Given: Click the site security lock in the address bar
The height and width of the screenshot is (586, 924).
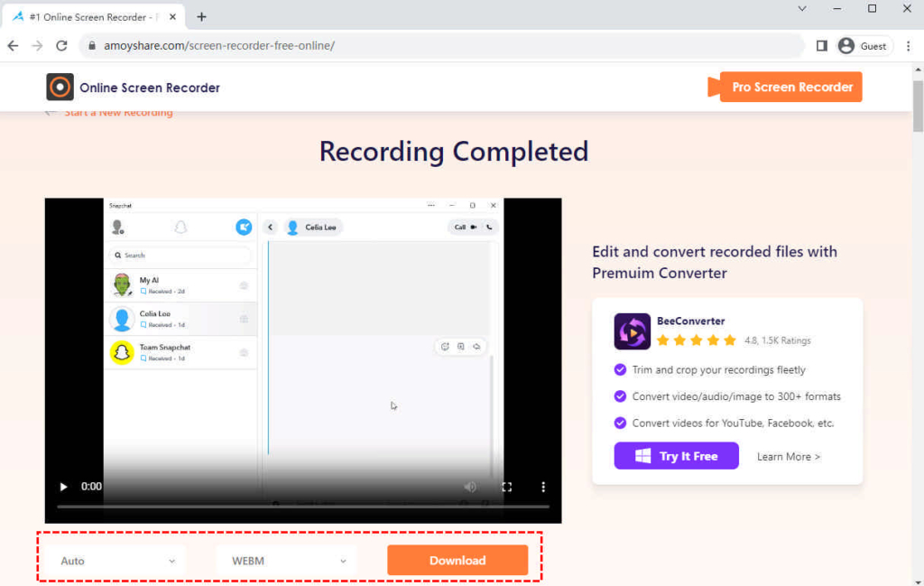Looking at the screenshot, I should pos(90,44).
